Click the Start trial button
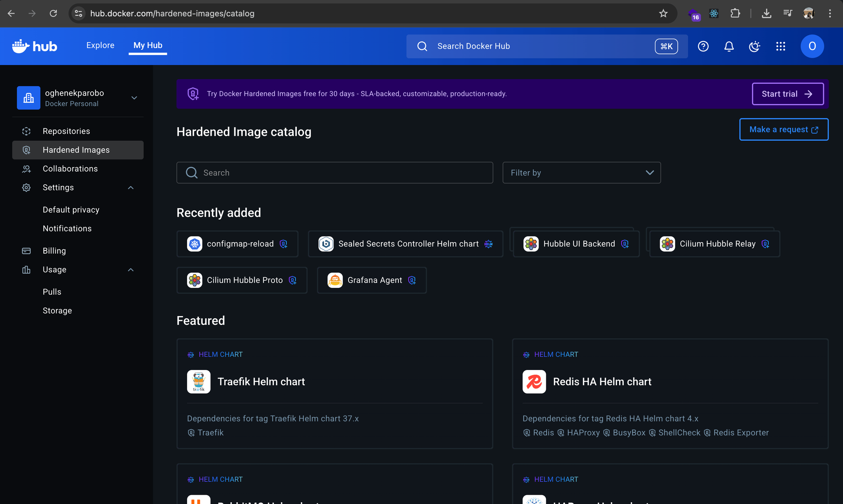Image resolution: width=843 pixels, height=504 pixels. [787, 94]
